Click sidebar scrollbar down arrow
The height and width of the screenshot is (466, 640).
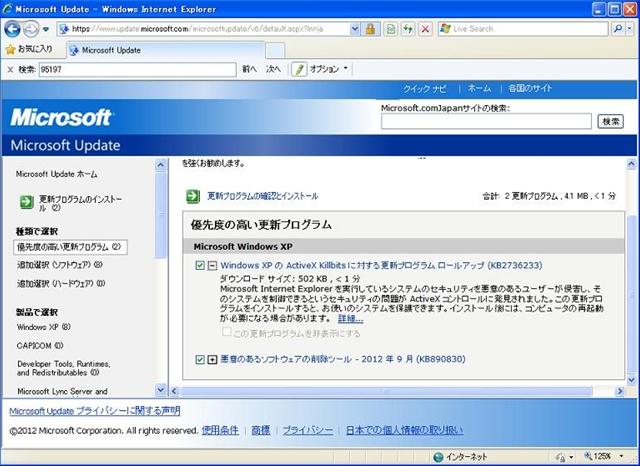coord(161,390)
